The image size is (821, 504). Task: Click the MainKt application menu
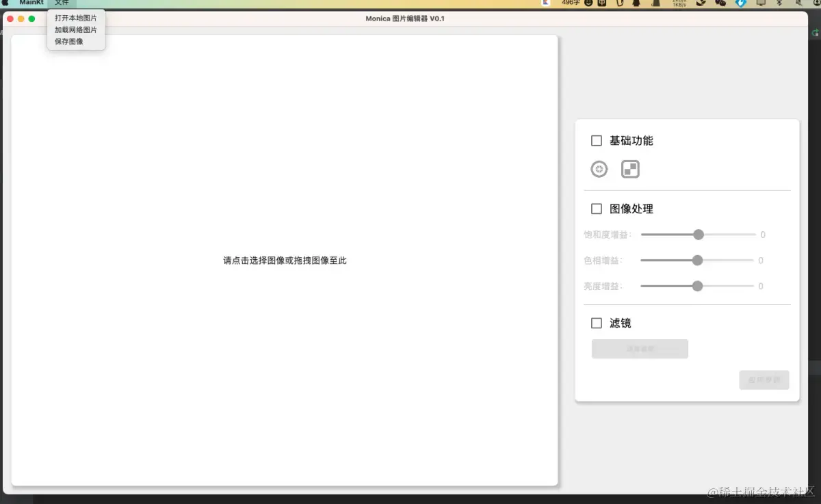(31, 3)
